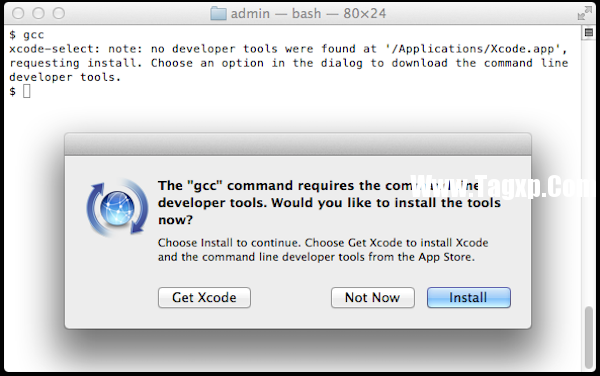
Task: Click the Software Update globe icon
Action: (117, 207)
